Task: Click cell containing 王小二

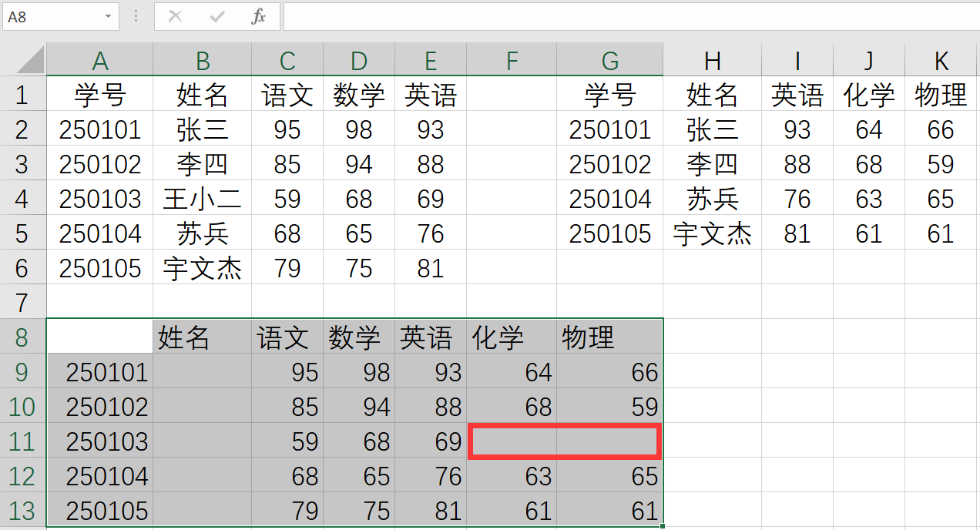Action: point(202,200)
